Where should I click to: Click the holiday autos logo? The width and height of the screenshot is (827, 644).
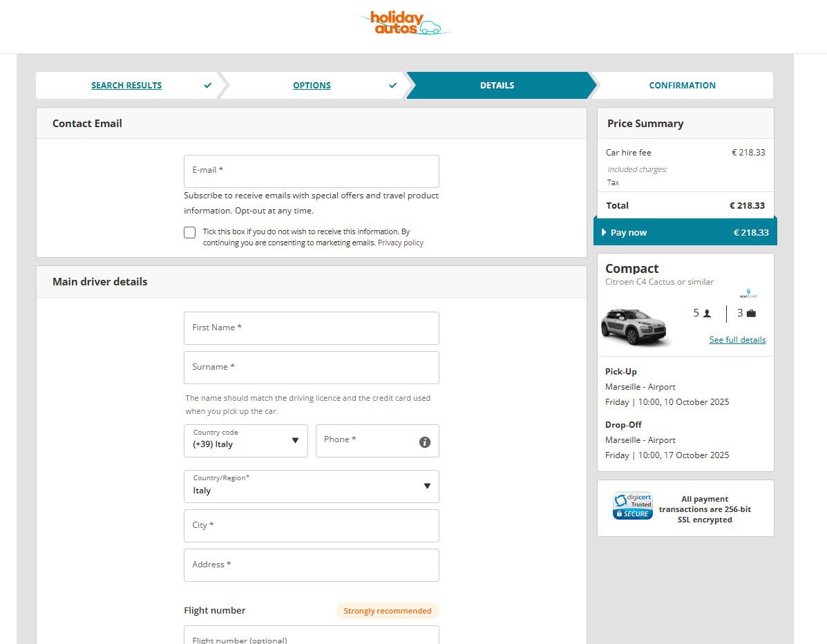[x=403, y=23]
